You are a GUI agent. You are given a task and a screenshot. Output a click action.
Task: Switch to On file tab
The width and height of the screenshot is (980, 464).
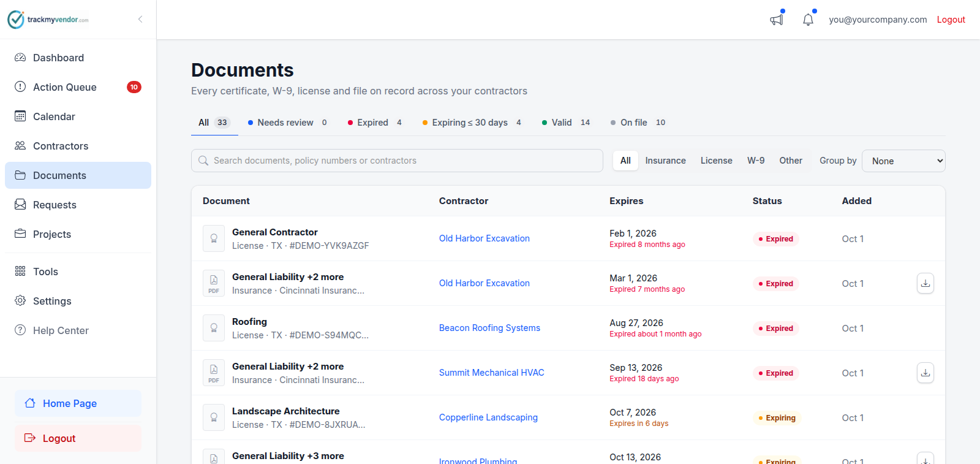pyautogui.click(x=638, y=123)
